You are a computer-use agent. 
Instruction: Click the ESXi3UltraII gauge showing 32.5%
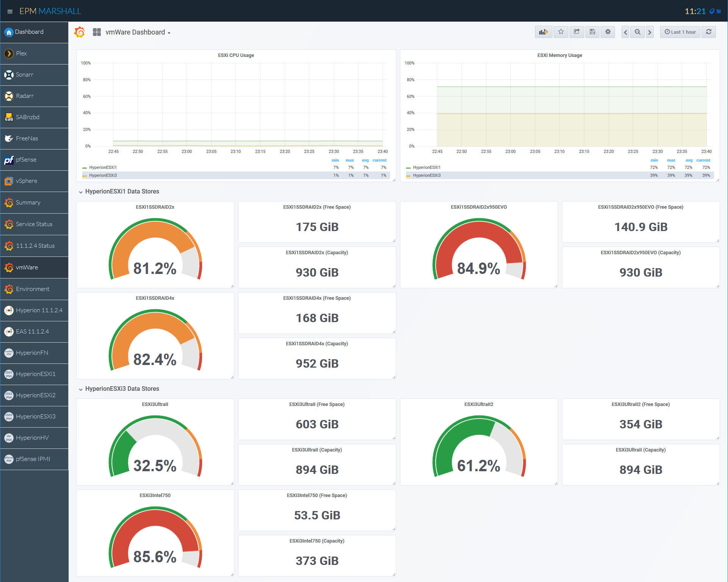(155, 446)
